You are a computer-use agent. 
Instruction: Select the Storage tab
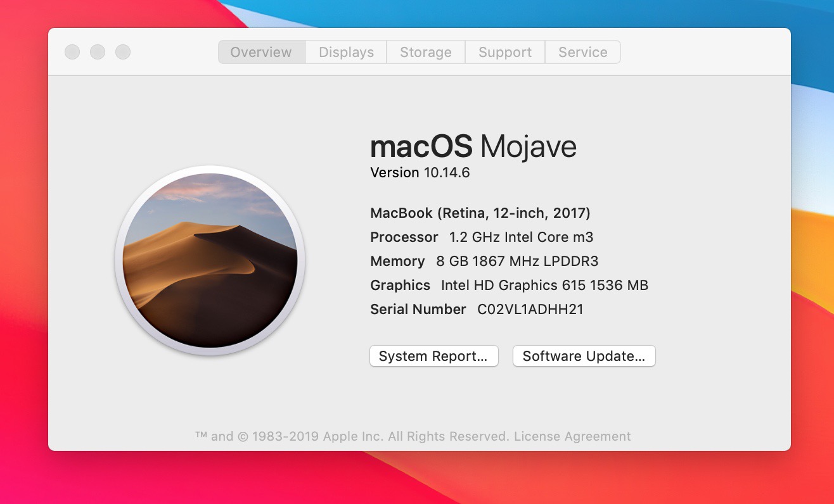425,52
